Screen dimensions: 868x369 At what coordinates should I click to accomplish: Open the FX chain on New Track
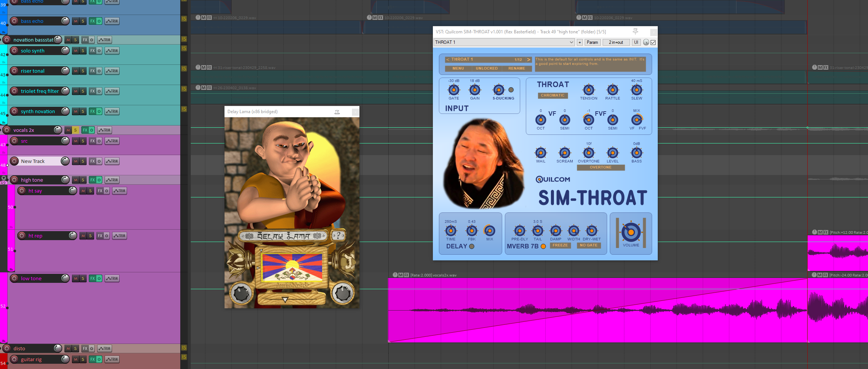(x=93, y=161)
